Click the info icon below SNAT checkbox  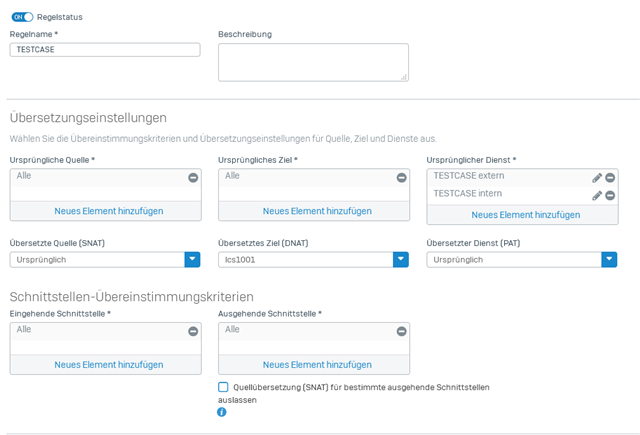(x=222, y=412)
